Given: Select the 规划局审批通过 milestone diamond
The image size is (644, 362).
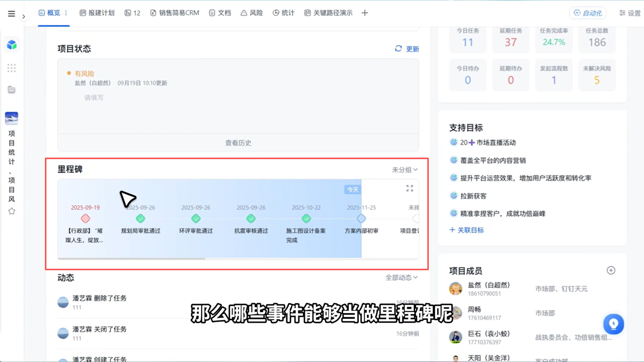Looking at the screenshot, I should pos(140,218).
